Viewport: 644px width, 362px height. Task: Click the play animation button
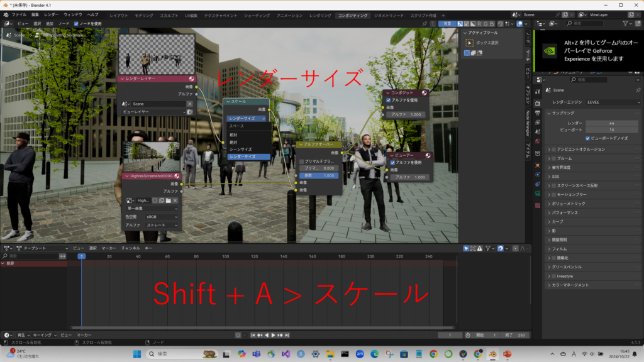pos(273,335)
